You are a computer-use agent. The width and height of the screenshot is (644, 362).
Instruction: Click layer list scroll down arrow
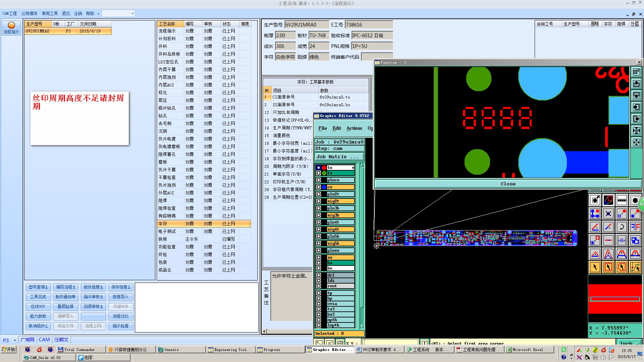[362, 326]
